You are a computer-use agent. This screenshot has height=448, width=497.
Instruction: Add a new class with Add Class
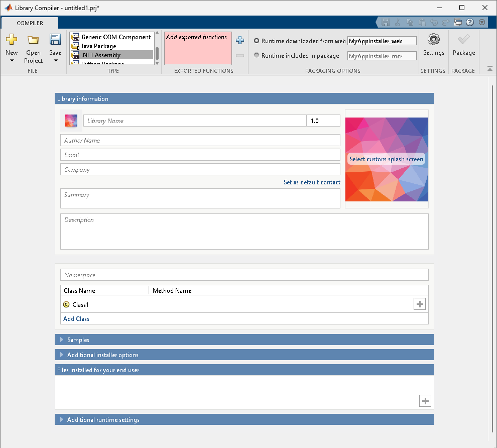tap(76, 318)
